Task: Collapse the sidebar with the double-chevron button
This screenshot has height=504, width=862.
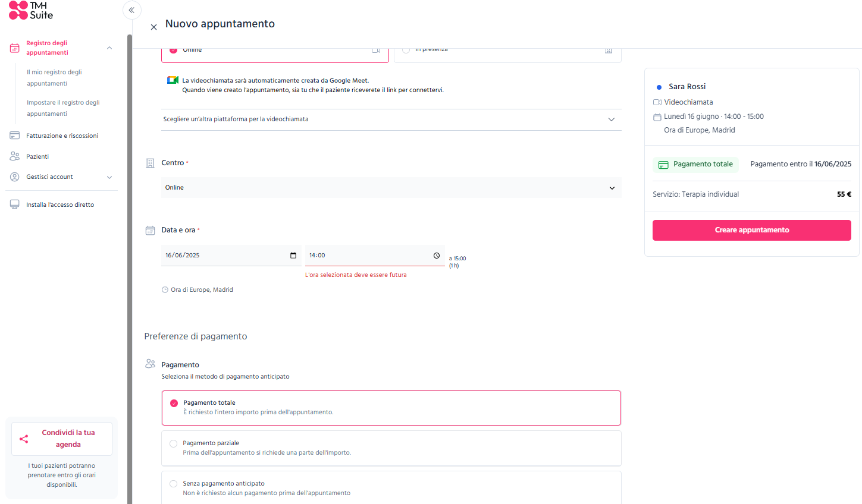Action: tap(131, 10)
